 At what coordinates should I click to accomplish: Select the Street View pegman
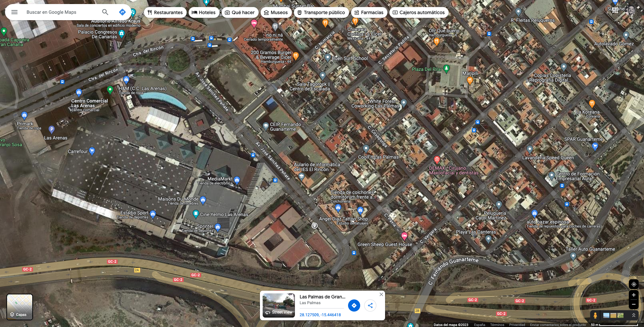(x=595, y=315)
